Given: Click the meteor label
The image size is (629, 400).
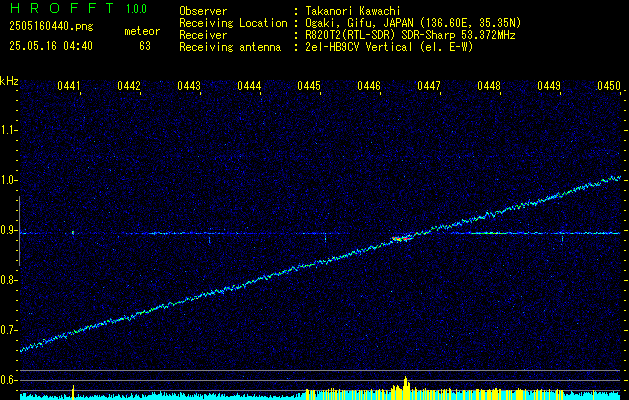Looking at the screenshot, I should pos(142,31).
